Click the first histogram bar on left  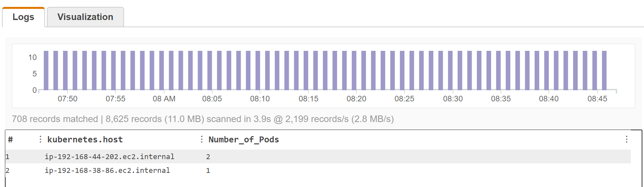click(46, 70)
